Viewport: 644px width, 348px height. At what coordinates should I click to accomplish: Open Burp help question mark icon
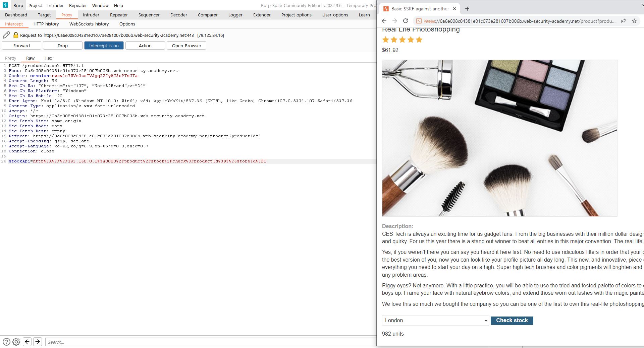point(6,342)
